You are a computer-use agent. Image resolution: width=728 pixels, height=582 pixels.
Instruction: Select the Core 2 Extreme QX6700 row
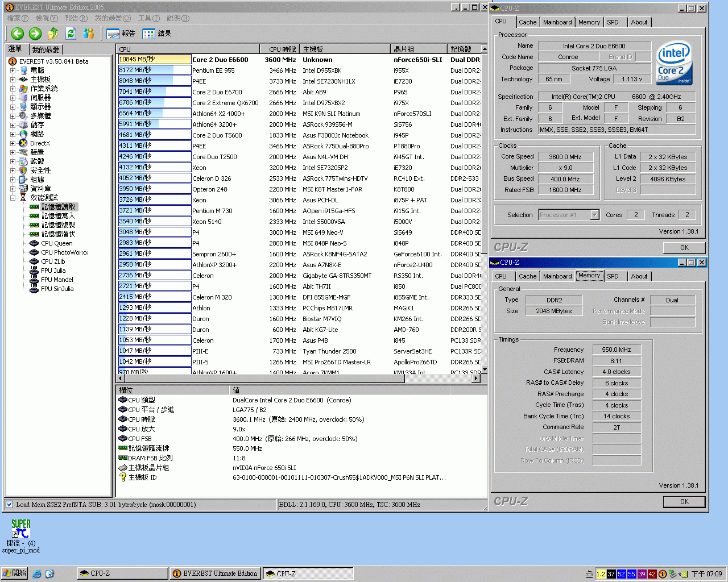[299, 103]
